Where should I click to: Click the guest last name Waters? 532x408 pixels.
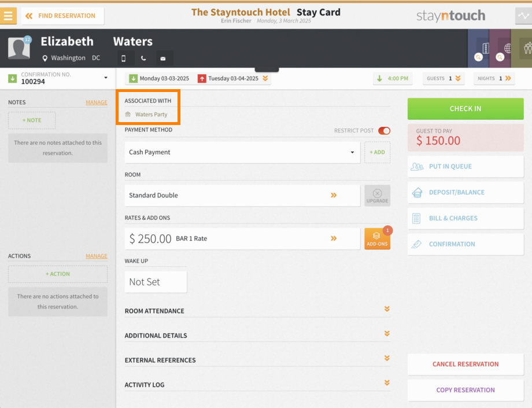pos(132,42)
